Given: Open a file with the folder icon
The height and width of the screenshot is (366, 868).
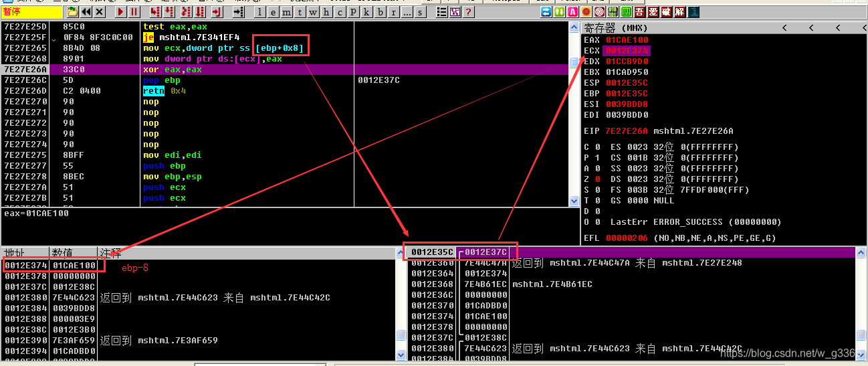Looking at the screenshot, I should coord(72,11).
